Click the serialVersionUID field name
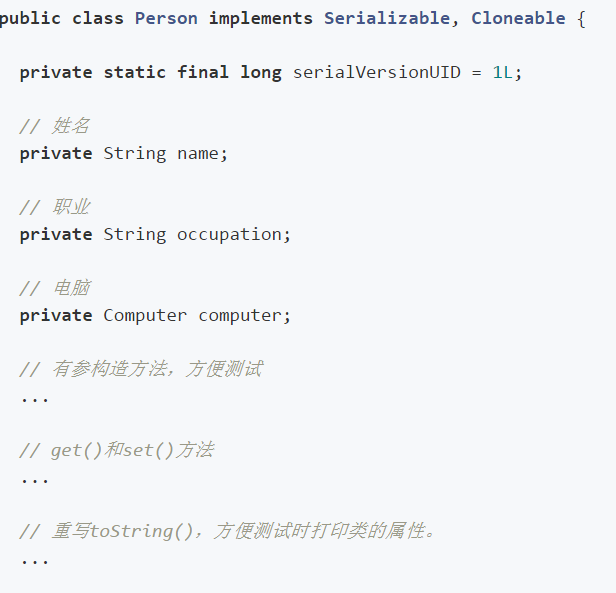This screenshot has height=593, width=616. 376,73
